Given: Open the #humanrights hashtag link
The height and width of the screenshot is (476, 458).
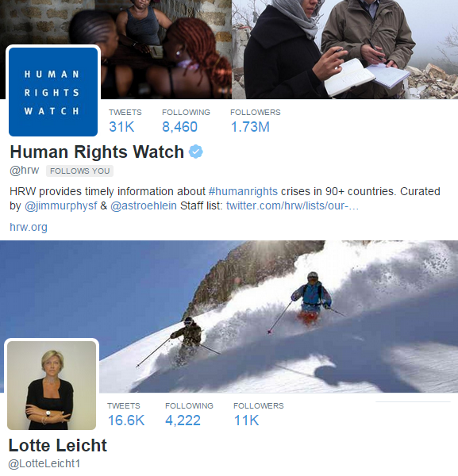Looking at the screenshot, I should (x=243, y=191).
